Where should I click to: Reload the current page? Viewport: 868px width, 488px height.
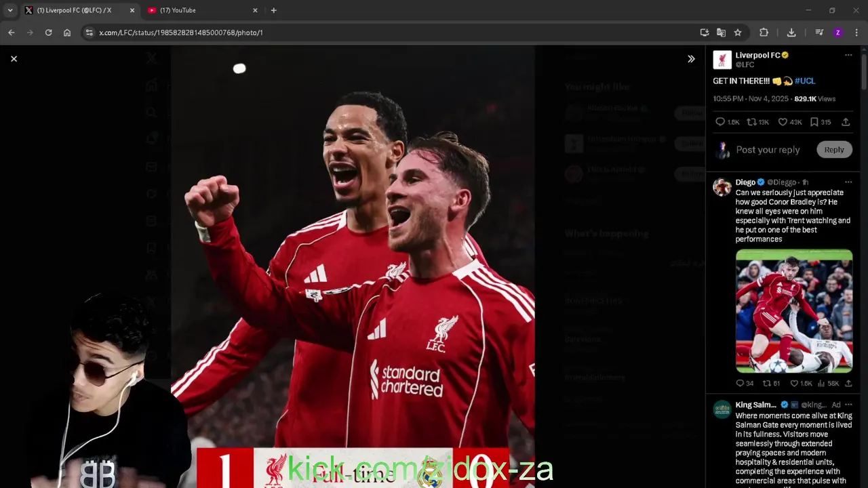click(48, 33)
